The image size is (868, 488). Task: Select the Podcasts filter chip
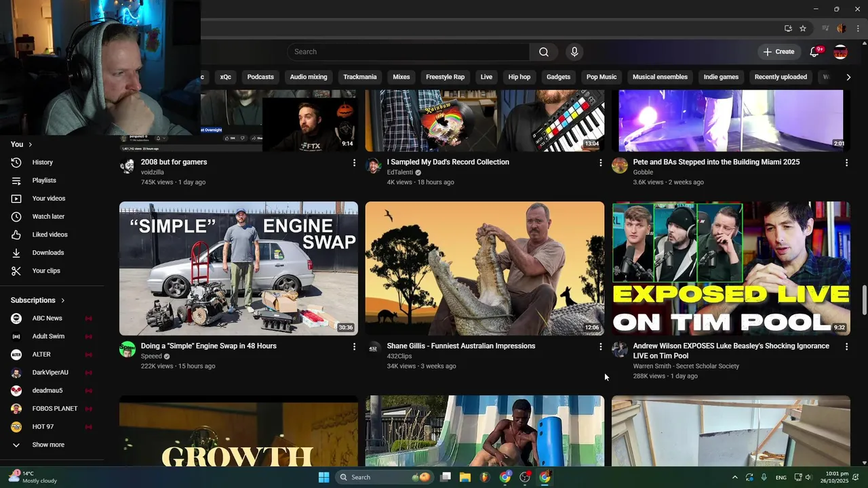pos(260,77)
